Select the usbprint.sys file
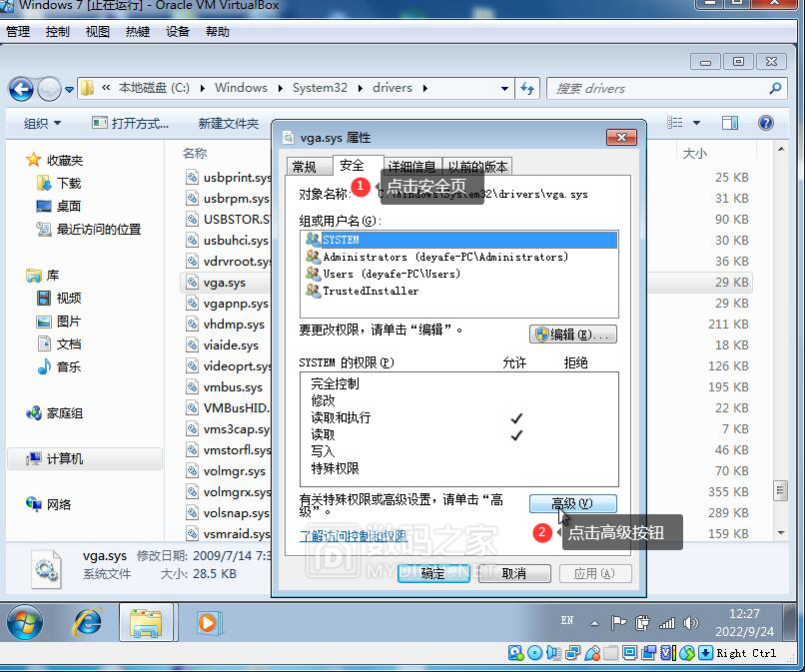 229,178
